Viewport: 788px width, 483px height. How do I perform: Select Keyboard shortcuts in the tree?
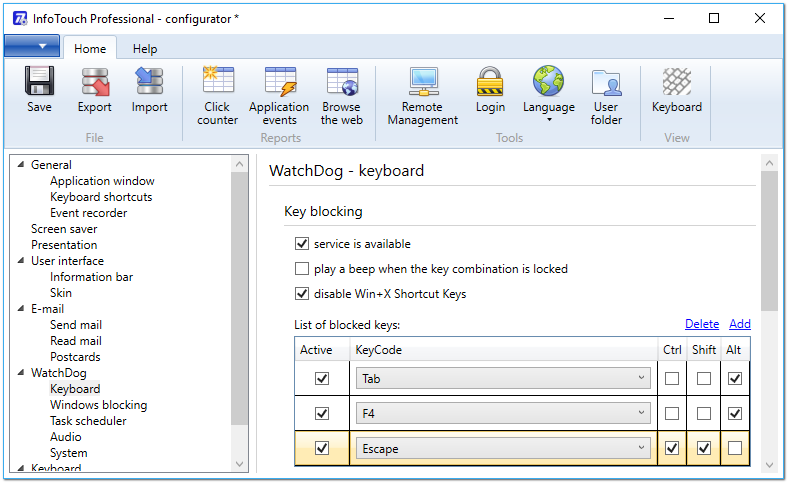point(101,197)
